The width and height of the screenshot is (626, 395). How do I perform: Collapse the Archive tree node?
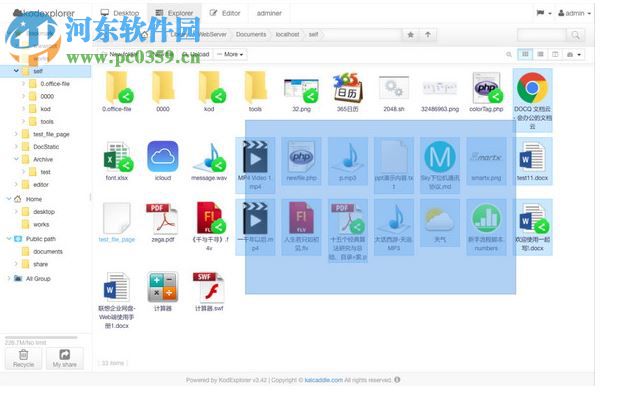(16, 159)
